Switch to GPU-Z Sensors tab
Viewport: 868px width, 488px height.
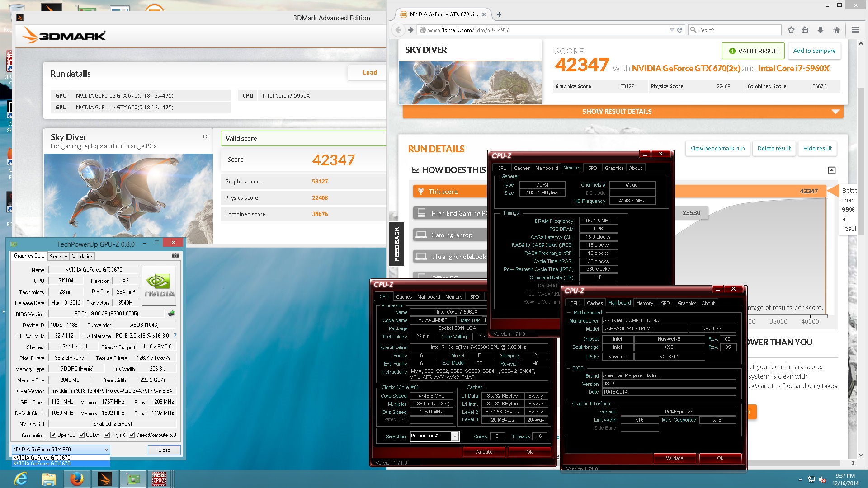(58, 256)
